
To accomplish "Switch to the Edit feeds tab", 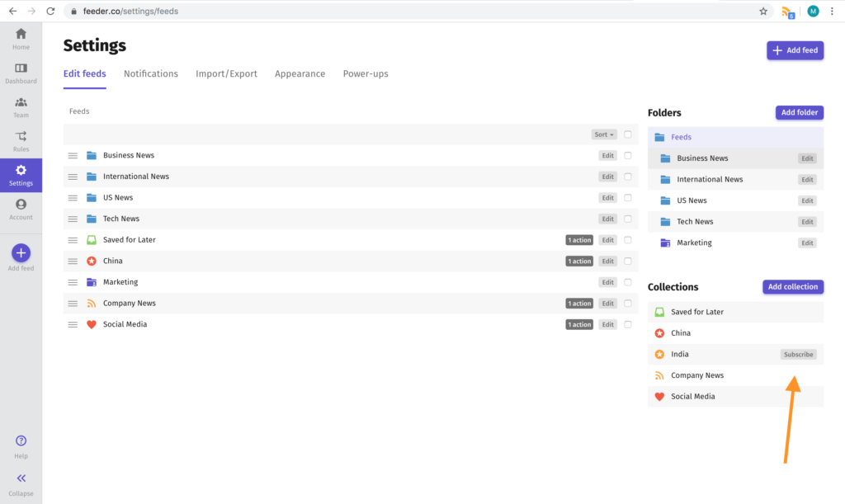I will [x=85, y=73].
